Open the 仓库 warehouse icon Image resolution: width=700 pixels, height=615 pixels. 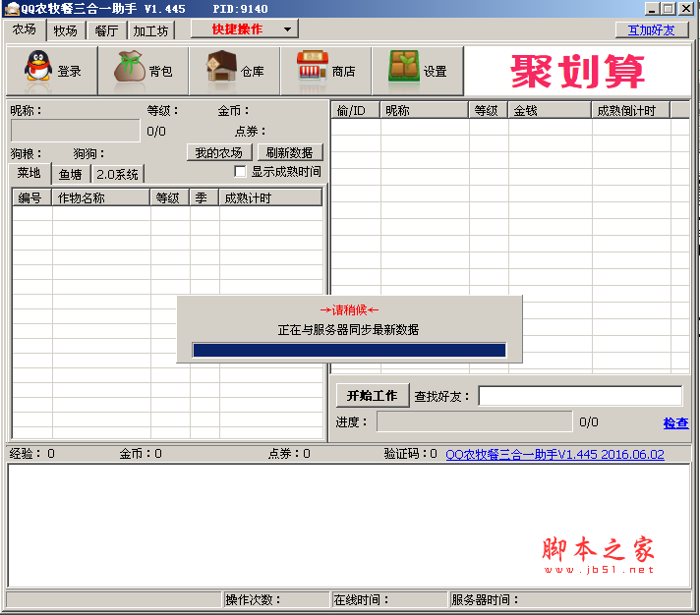point(221,71)
